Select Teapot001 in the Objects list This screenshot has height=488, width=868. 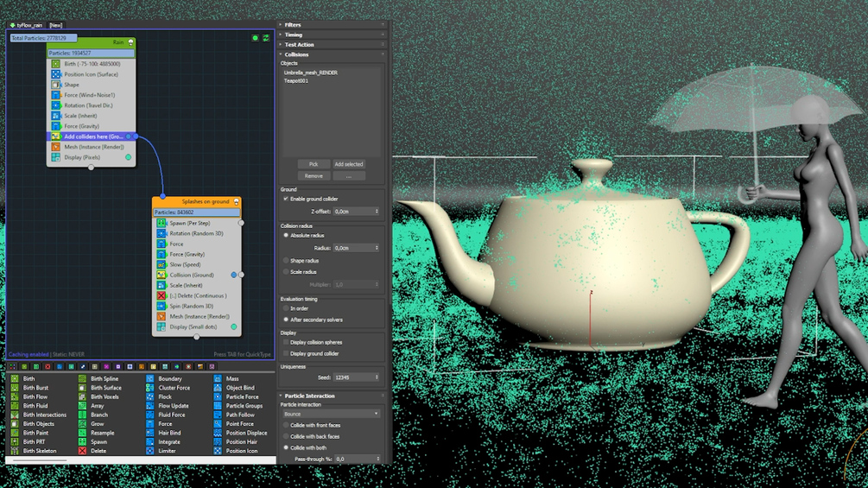(296, 81)
